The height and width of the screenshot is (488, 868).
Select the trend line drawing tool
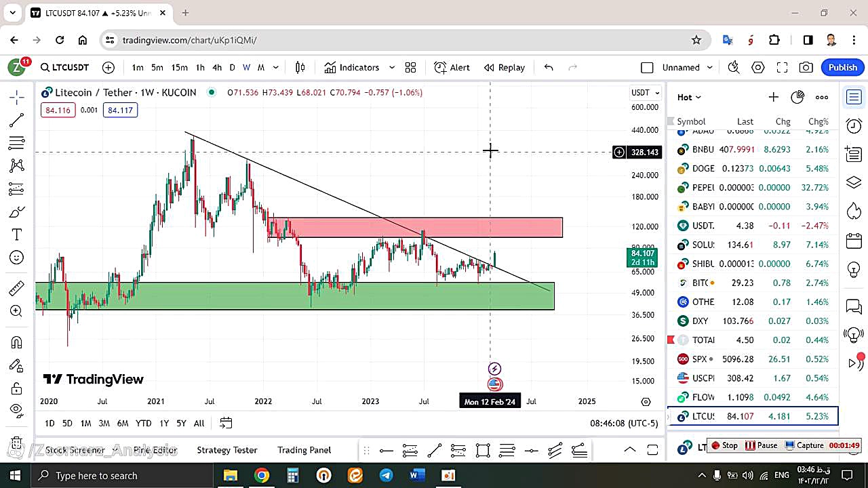pyautogui.click(x=17, y=121)
